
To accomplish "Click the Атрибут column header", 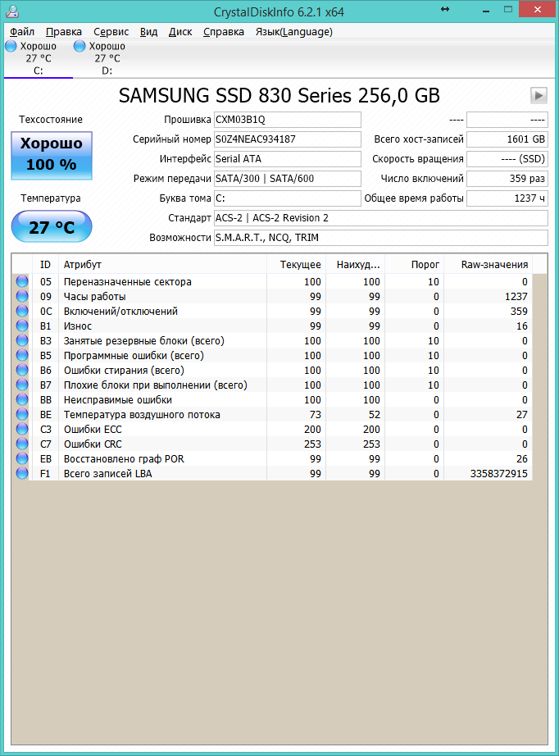I will (162, 264).
